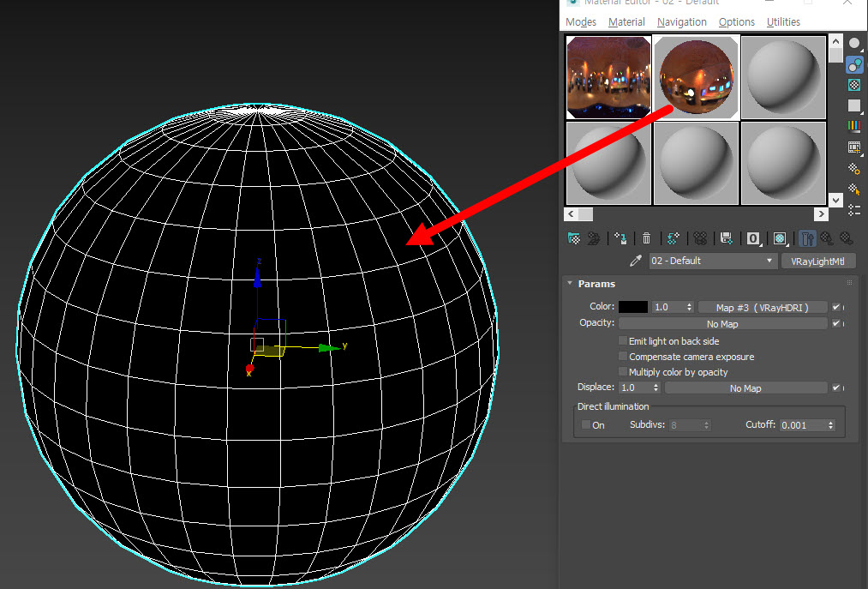Screen dimensions: 868x589
Task: Click the Get Material icon
Action: [x=574, y=238]
